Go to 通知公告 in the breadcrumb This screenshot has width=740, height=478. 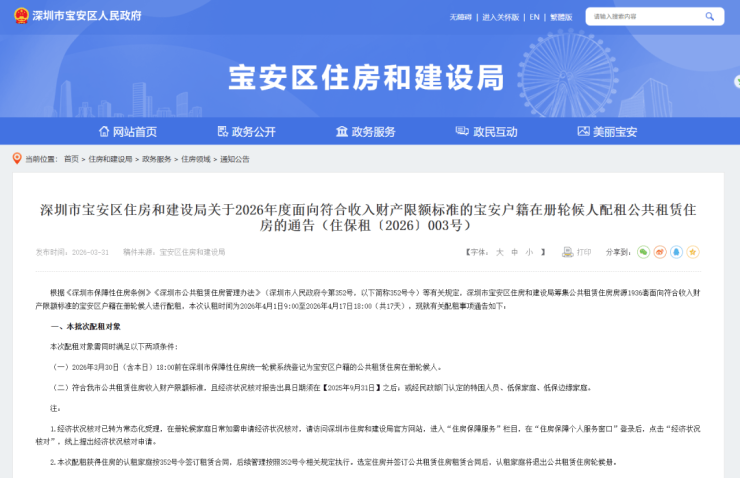(235, 159)
